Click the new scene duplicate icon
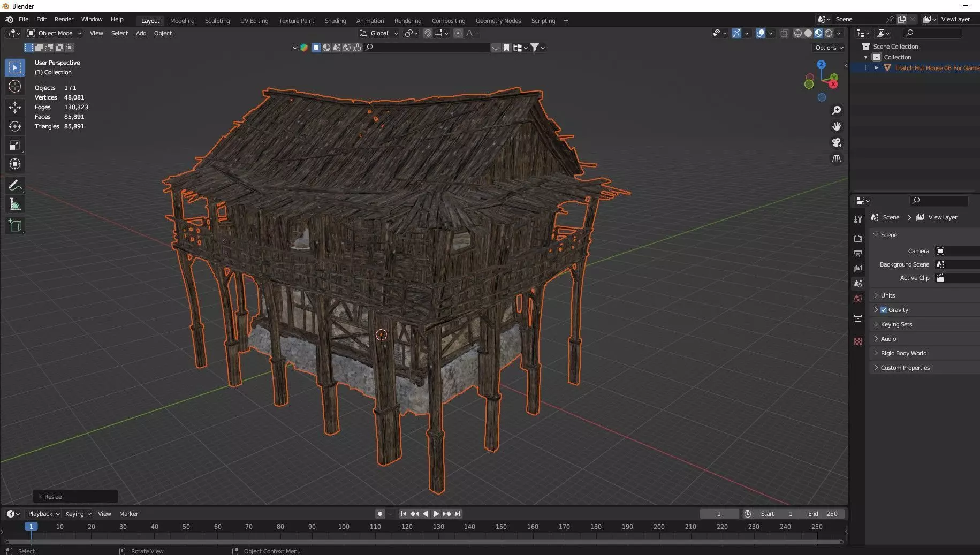The width and height of the screenshot is (980, 555). point(902,19)
